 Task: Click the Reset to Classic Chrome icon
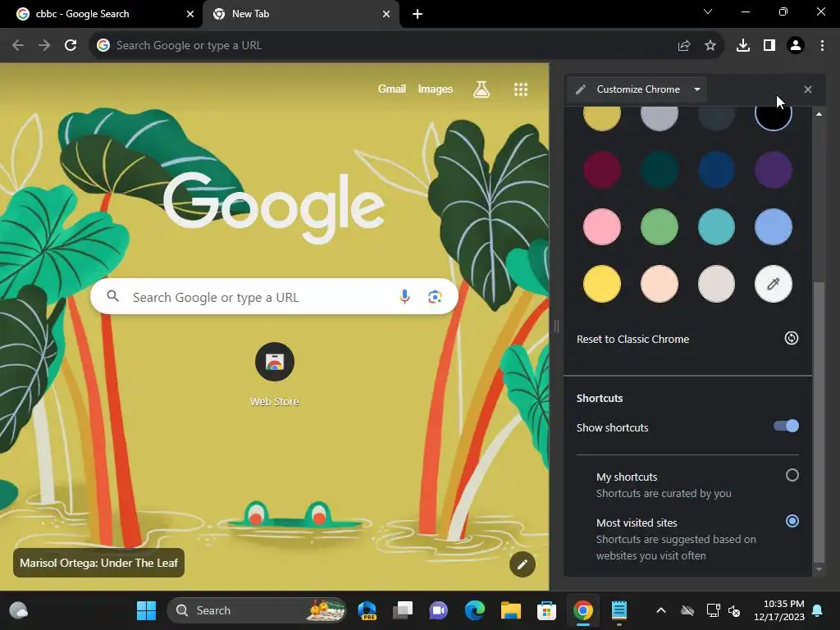pos(792,338)
